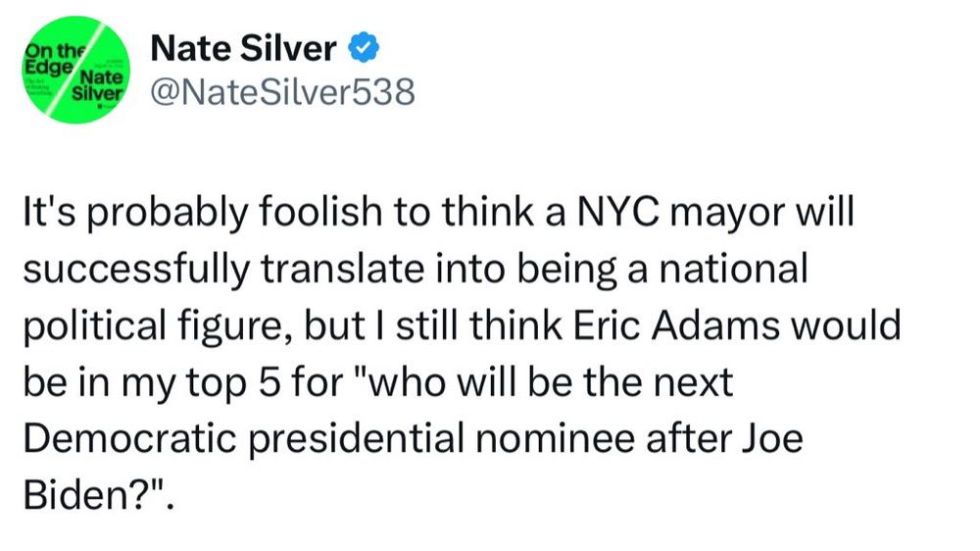Click "Democratic presidential nominee" phrase
This screenshot has width=980, height=551.
pyautogui.click(x=330, y=438)
